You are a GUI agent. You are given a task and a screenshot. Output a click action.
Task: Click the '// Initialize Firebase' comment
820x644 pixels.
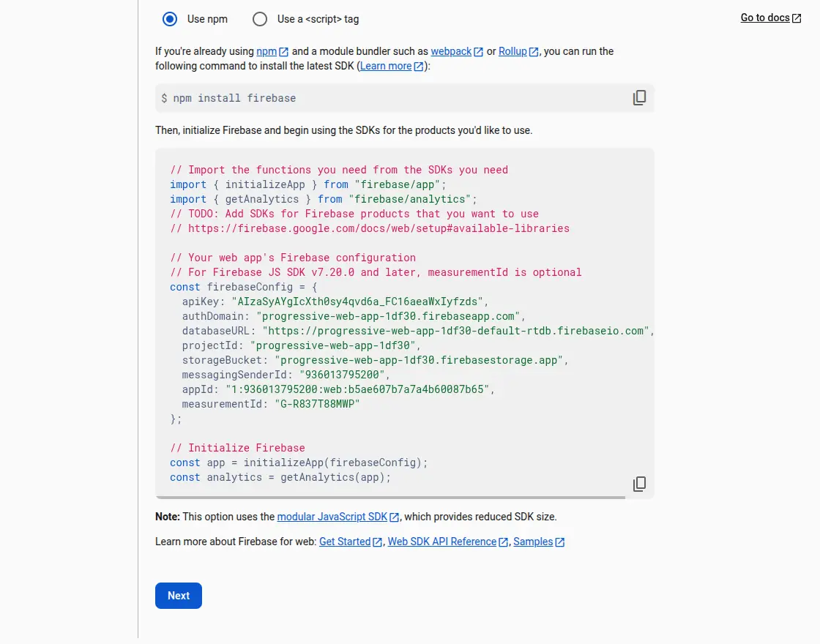237,448
